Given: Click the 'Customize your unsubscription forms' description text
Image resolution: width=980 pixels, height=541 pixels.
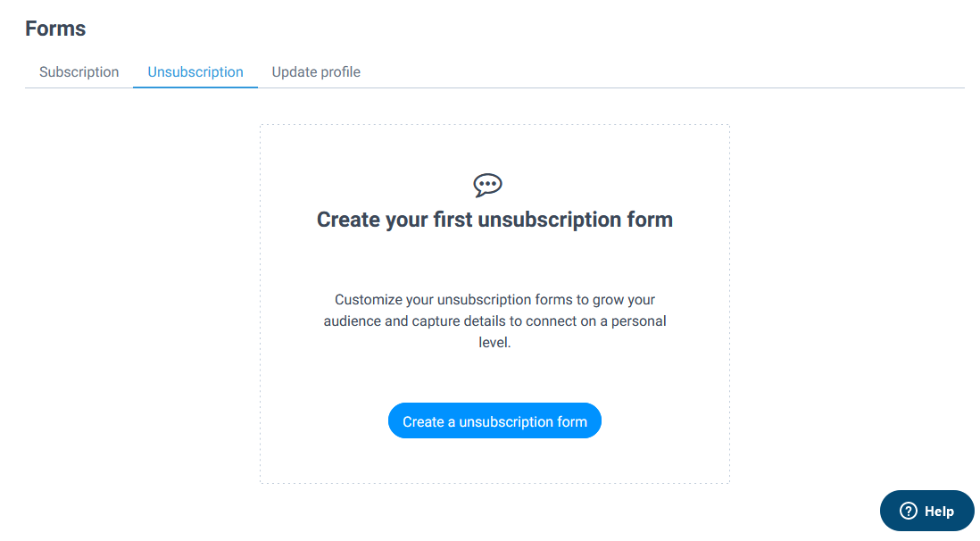Looking at the screenshot, I should (x=494, y=320).
